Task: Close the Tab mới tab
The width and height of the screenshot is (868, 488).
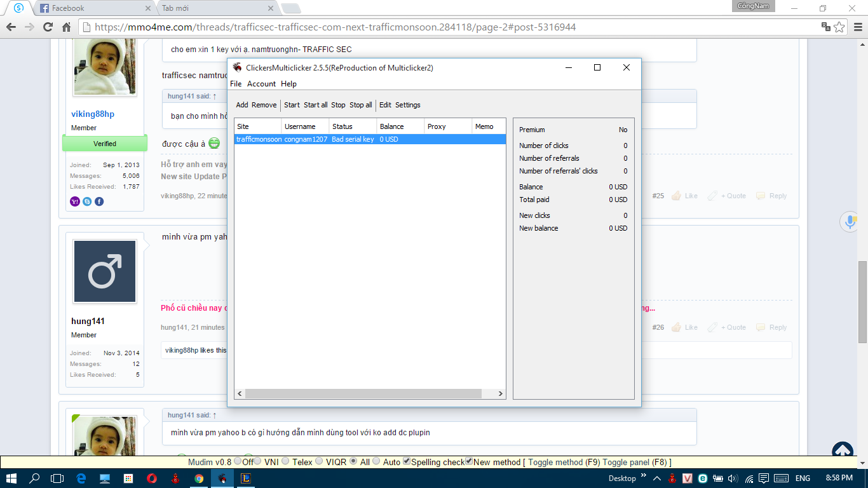Action: (x=271, y=8)
